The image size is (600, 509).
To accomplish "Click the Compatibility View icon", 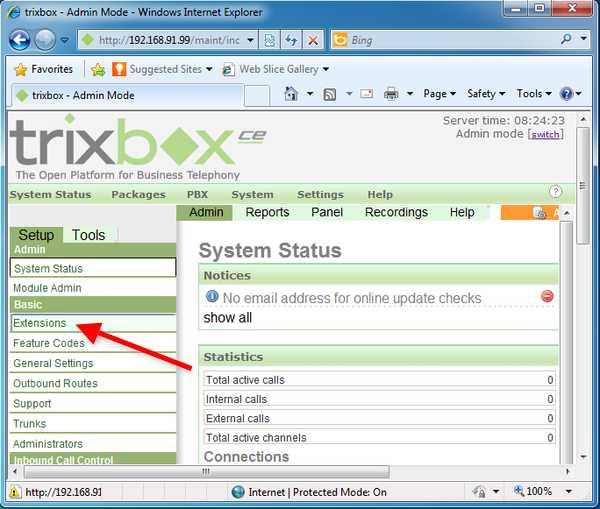I will click(x=270, y=40).
